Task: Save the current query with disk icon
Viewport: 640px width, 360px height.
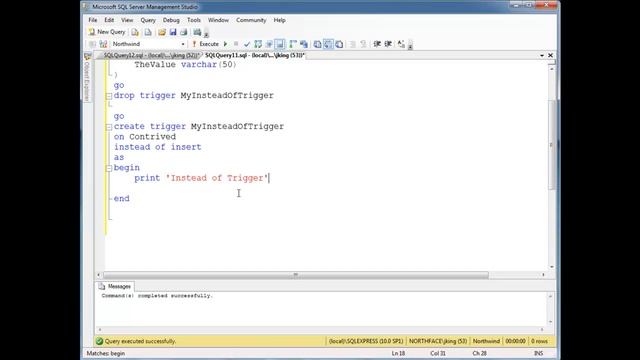Action: [x=173, y=32]
